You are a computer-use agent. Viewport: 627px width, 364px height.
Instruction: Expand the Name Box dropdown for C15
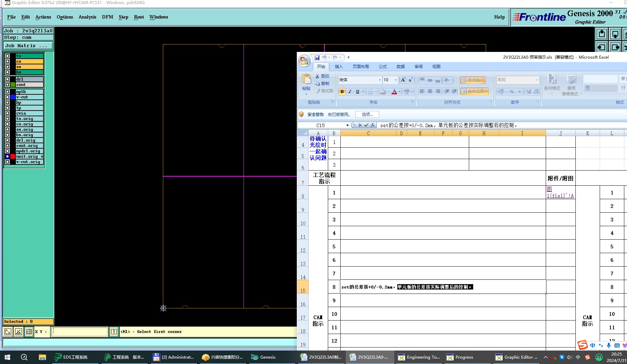(347, 125)
